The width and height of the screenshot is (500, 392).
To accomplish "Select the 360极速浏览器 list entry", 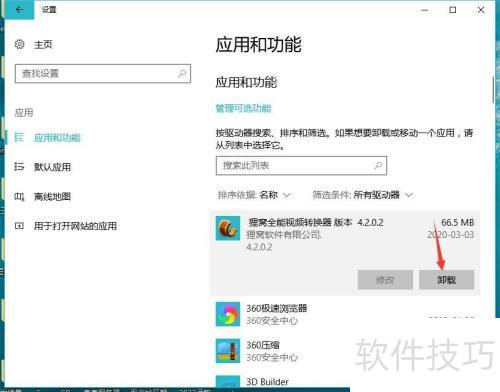I will tap(345, 314).
